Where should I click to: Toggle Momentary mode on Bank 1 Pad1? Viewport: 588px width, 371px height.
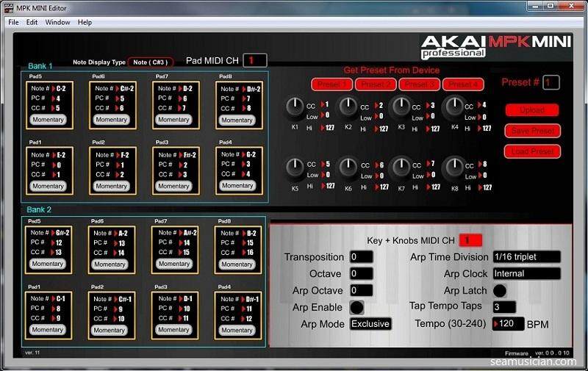click(48, 186)
